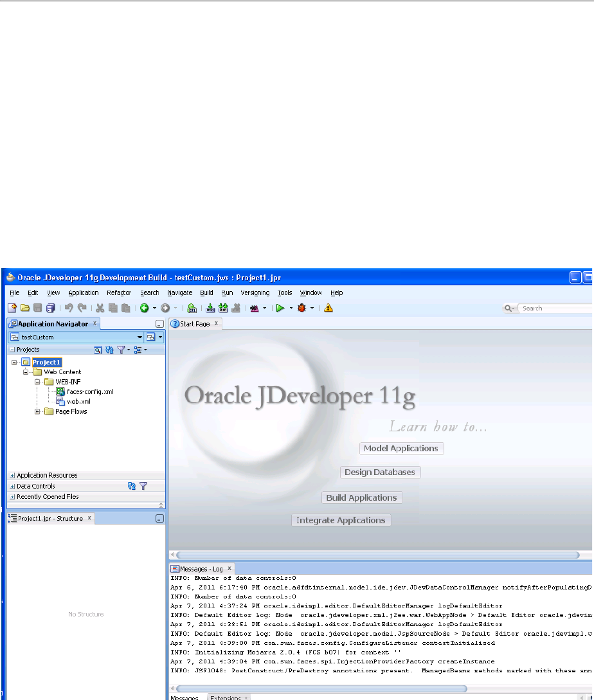594x700 pixels.
Task: Open dropdown arrow next to Debug bug
Action: pos(312,308)
